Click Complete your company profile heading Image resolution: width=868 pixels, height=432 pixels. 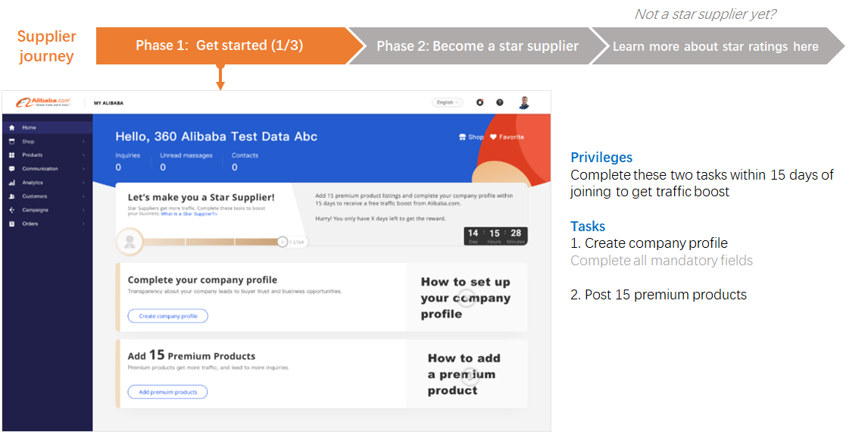pyautogui.click(x=202, y=280)
